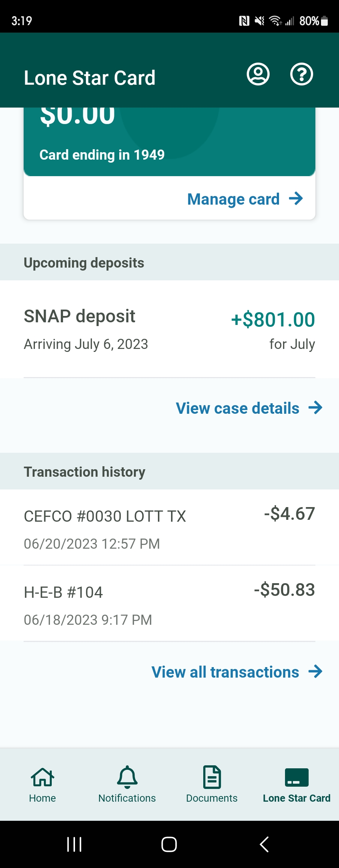339x868 pixels.
Task: Tap the Notifications bell icon
Action: click(127, 777)
